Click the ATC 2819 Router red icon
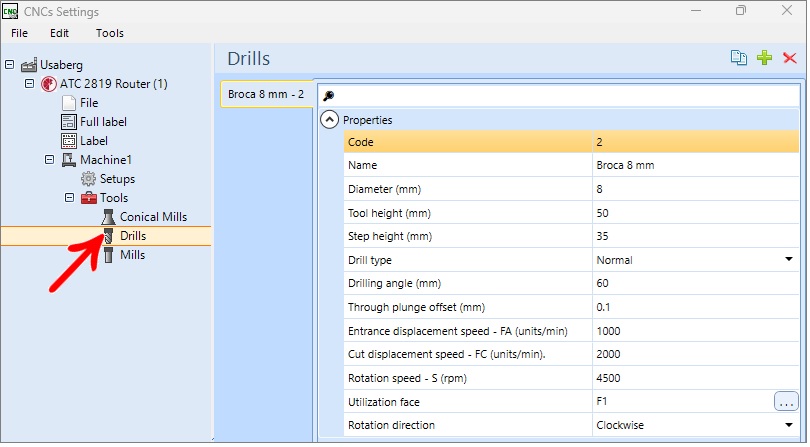 pyautogui.click(x=49, y=84)
